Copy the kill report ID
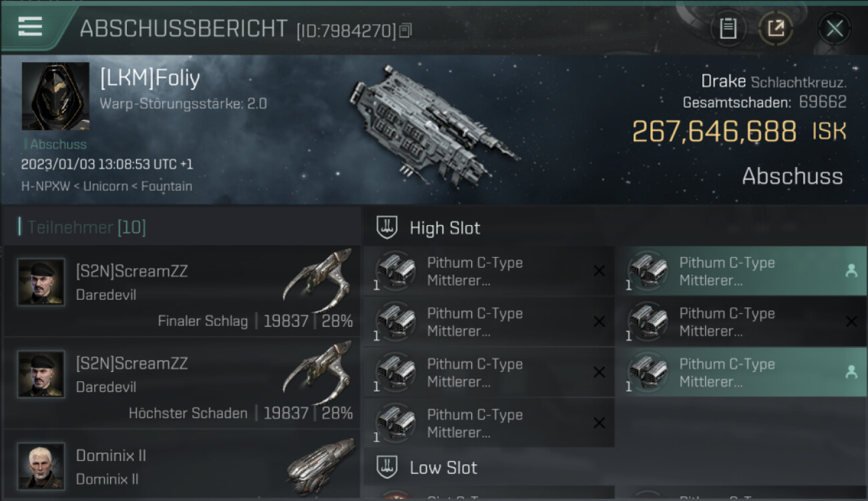The image size is (868, 501). coord(405,30)
